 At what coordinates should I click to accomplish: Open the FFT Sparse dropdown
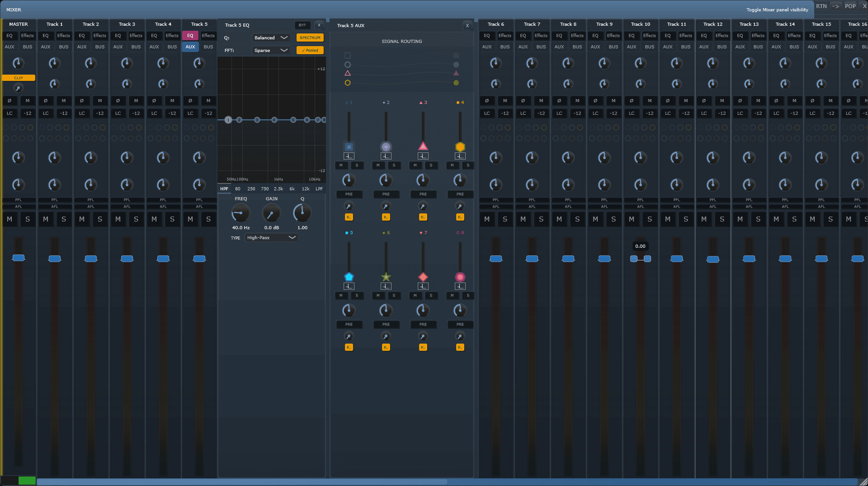pos(270,51)
